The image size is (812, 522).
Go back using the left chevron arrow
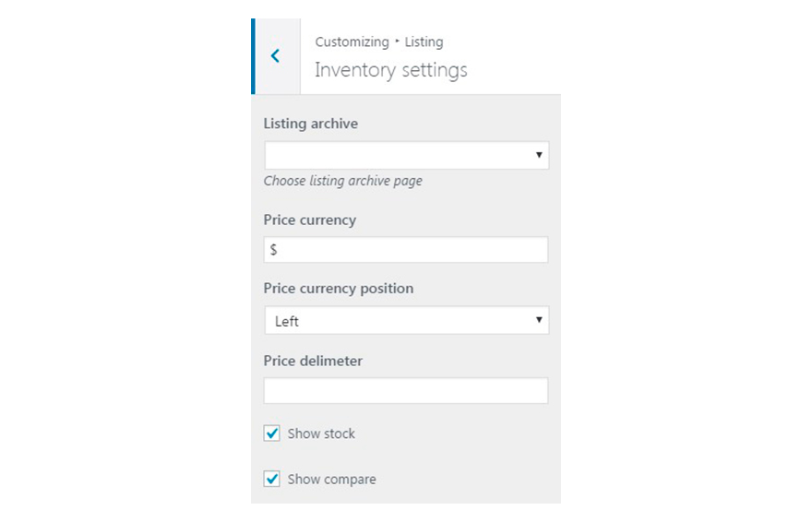275,56
